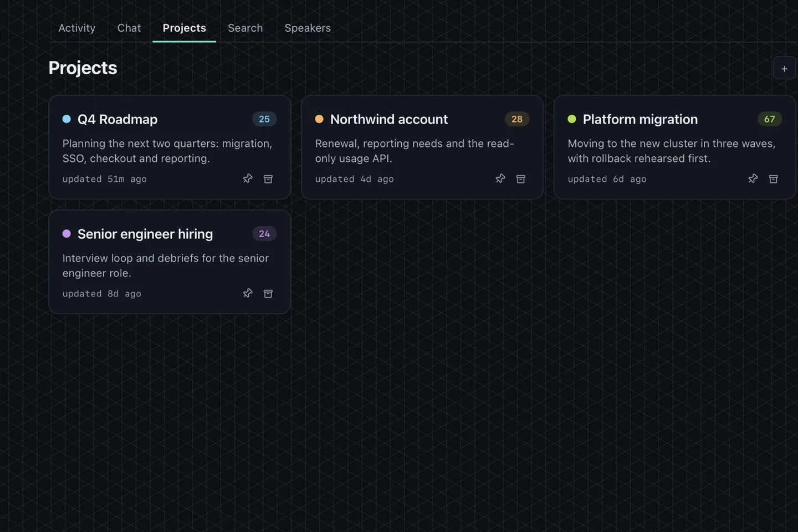Screen dimensions: 798x532
Task: Click the blue dot on Q4 Roadmap
Action: (x=66, y=119)
